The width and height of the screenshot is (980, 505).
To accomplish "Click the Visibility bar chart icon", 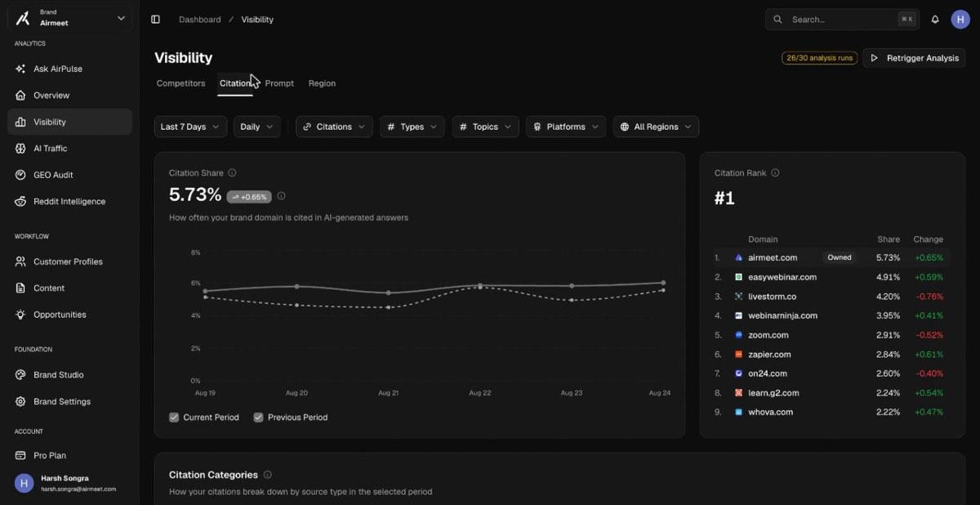I will pos(21,122).
